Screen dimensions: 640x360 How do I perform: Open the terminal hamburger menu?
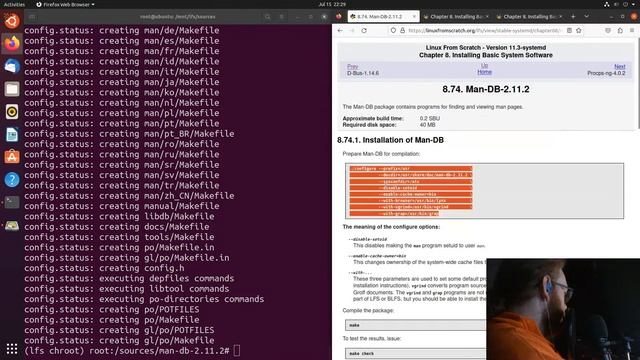tap(282, 17)
